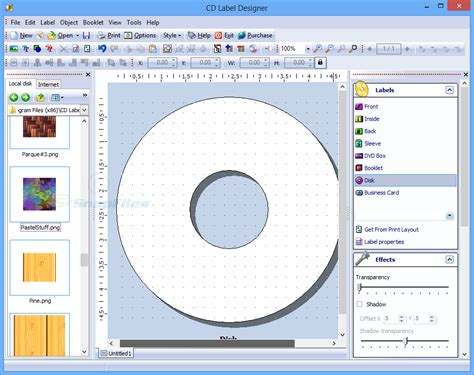The height and width of the screenshot is (375, 474).
Task: Click the page number 1/1 field
Action: 389,49
